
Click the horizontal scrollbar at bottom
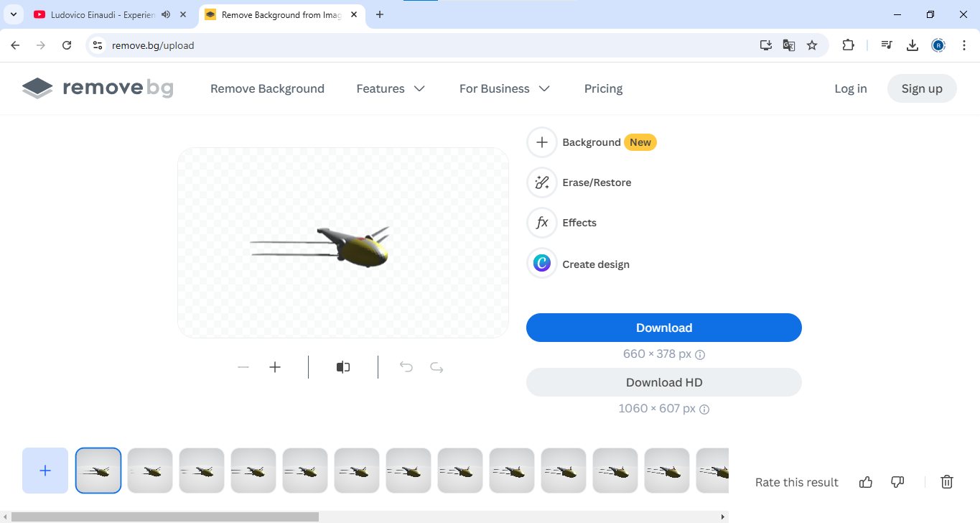[164, 517]
